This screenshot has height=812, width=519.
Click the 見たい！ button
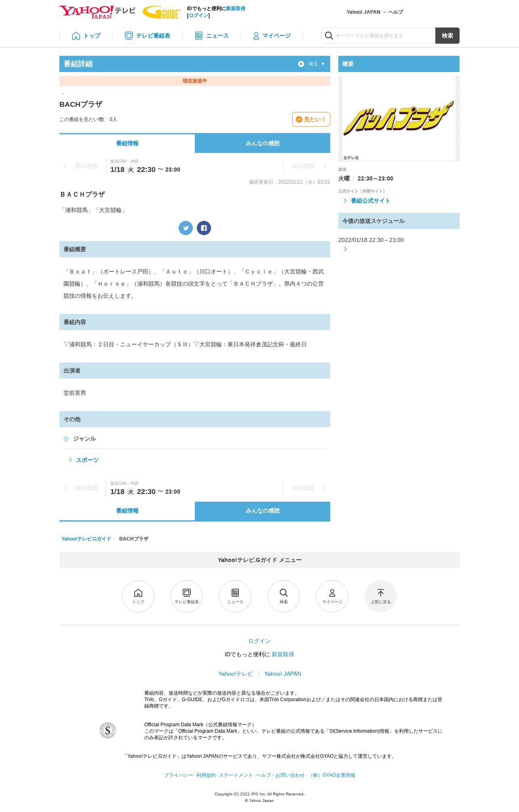[311, 119]
